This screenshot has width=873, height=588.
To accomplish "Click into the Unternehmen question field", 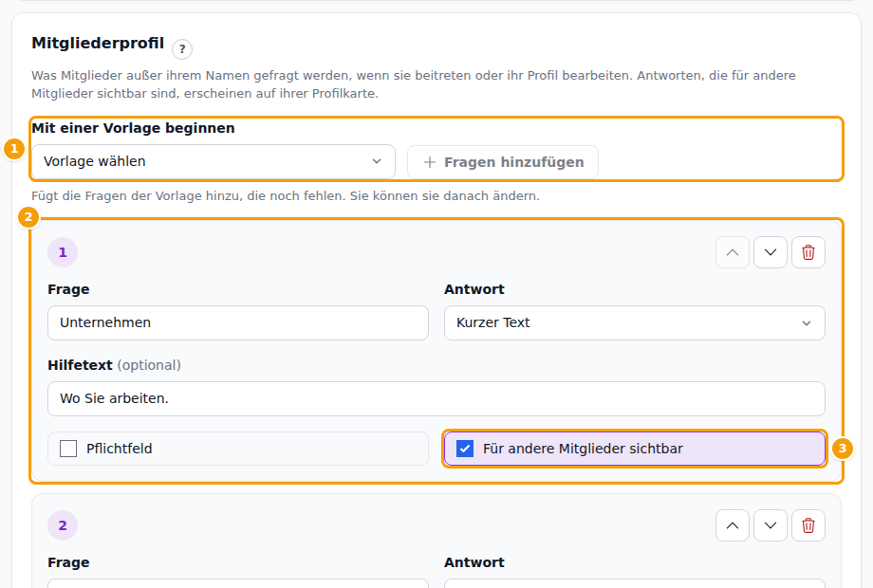I will pyautogui.click(x=238, y=322).
